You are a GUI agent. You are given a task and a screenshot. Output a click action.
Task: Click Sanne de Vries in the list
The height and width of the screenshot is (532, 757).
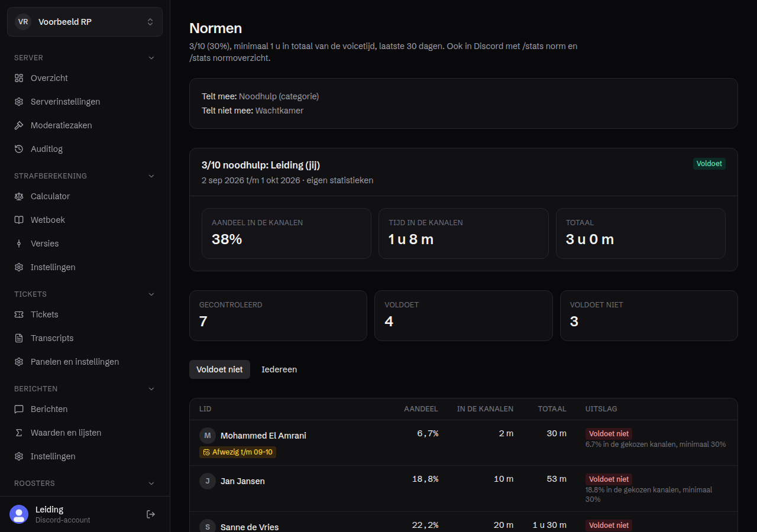[250, 527]
